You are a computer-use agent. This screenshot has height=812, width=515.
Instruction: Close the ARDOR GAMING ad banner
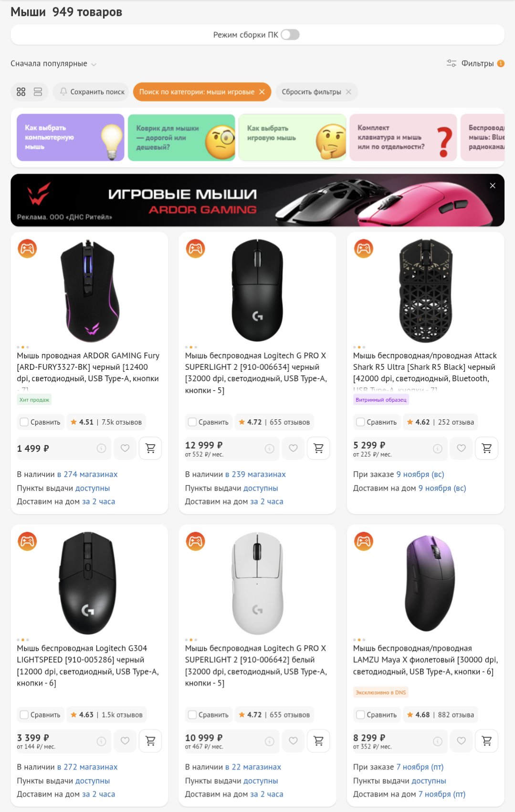coord(493,186)
